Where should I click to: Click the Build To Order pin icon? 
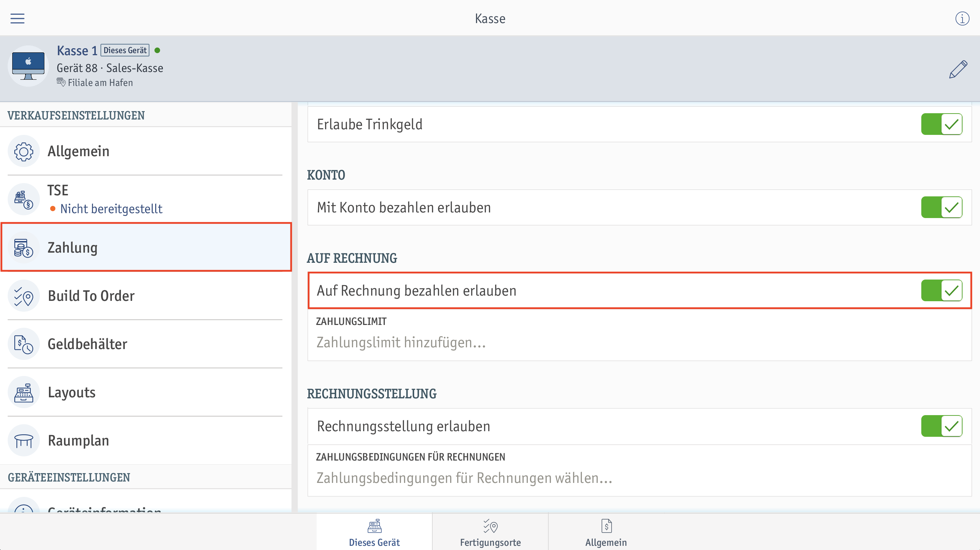(x=23, y=296)
